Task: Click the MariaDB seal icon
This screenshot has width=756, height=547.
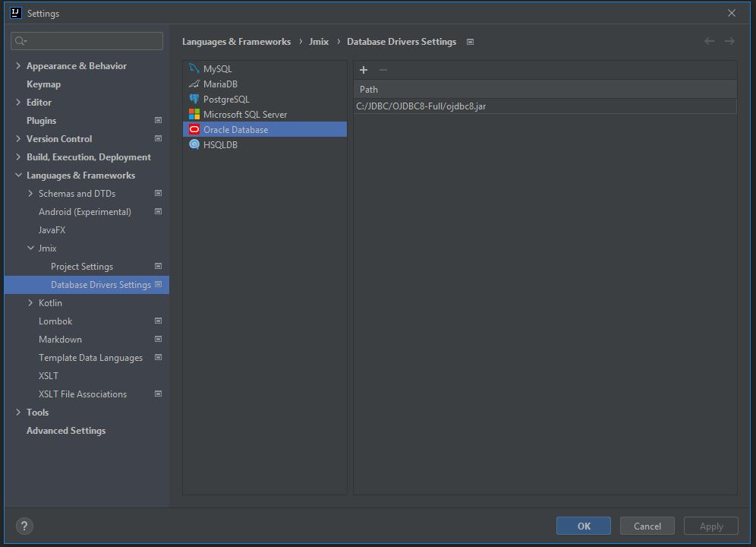Action: (x=194, y=84)
